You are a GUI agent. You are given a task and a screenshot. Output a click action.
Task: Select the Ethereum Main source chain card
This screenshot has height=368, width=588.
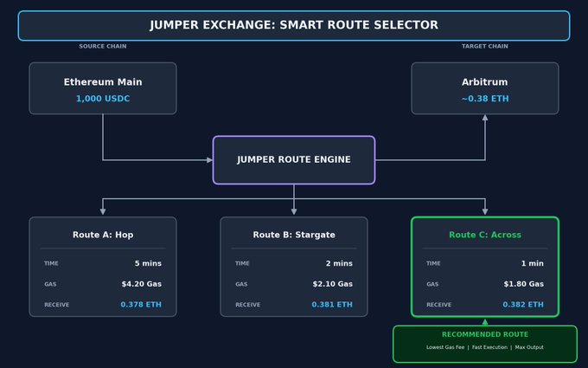click(103, 88)
